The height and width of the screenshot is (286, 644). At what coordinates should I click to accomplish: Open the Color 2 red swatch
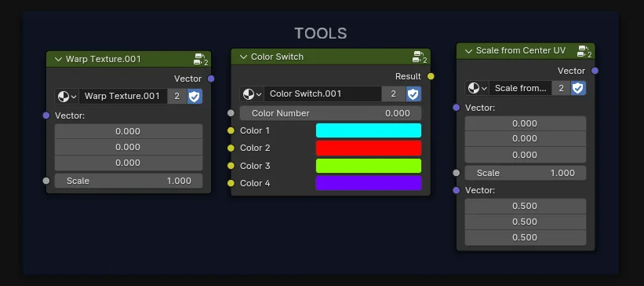coord(369,148)
